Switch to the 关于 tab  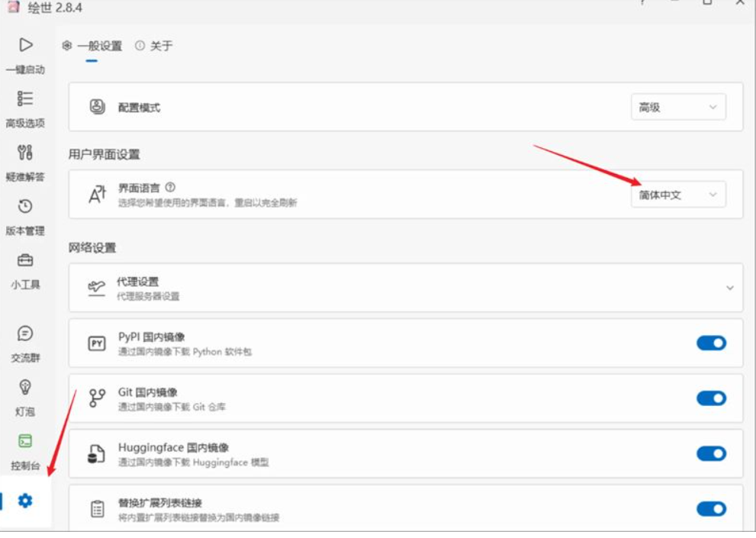[x=154, y=46]
